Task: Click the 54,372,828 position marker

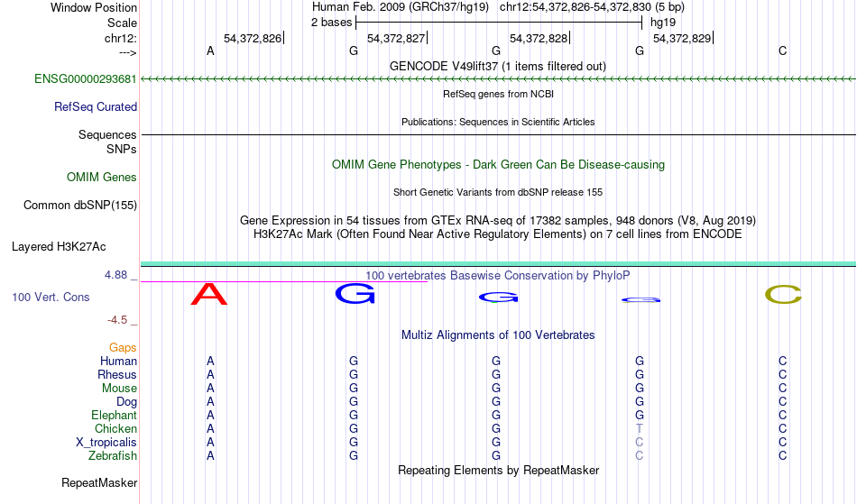Action: click(x=540, y=38)
